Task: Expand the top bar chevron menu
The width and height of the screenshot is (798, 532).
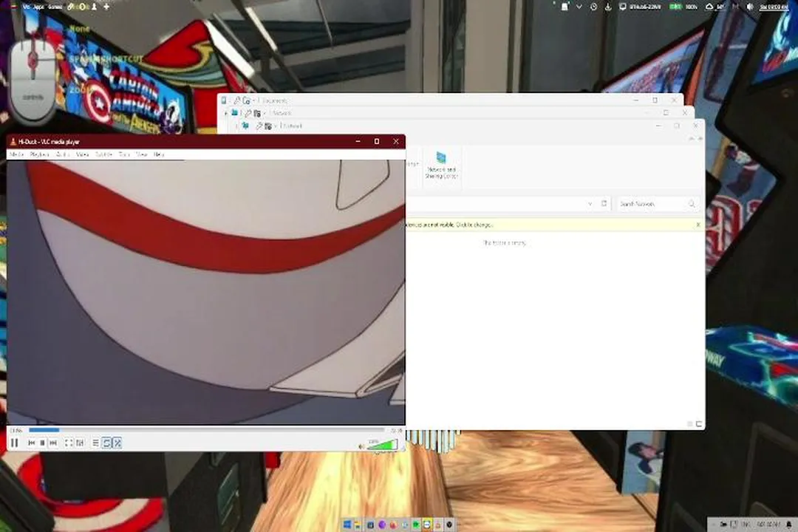Action: pyautogui.click(x=579, y=7)
